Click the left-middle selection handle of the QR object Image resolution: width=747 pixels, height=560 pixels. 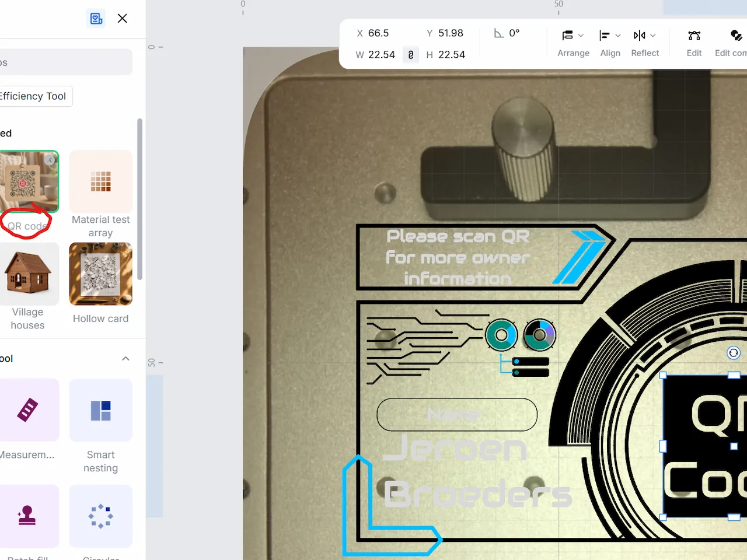(663, 446)
